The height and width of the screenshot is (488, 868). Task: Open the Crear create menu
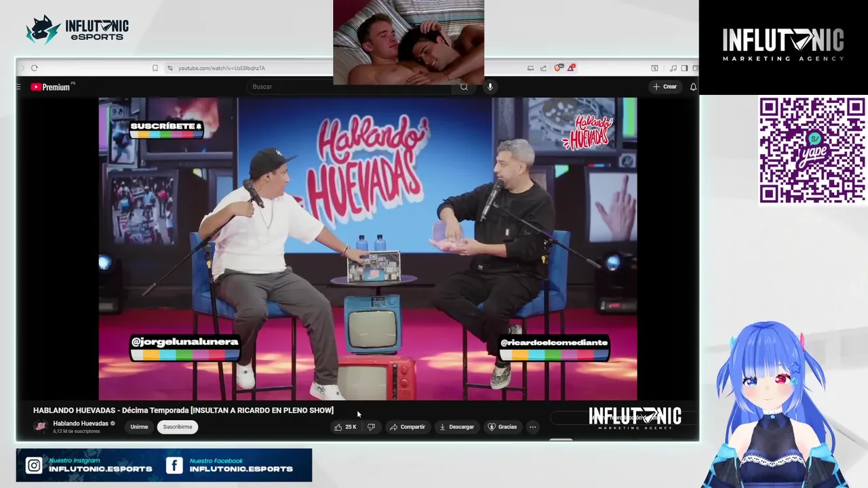(x=665, y=87)
